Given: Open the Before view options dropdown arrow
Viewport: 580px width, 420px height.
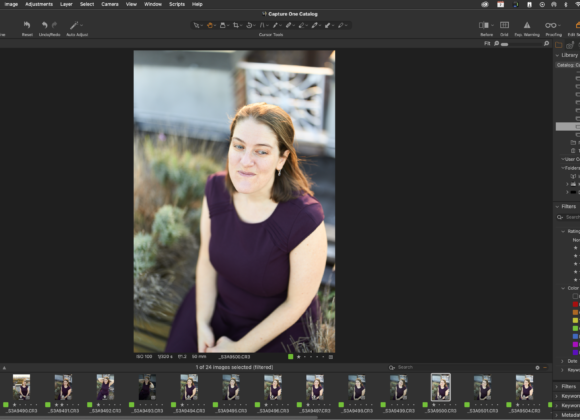Looking at the screenshot, I should pos(492,26).
